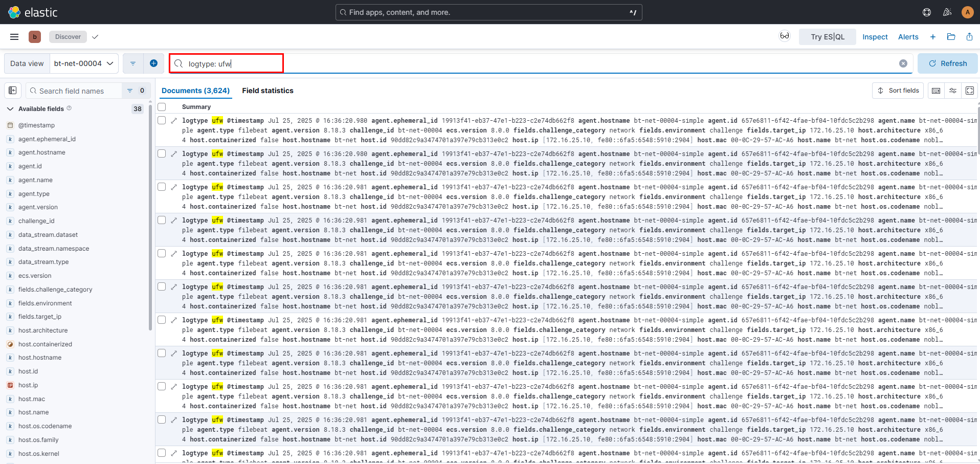Collapse the Available fields section

(10, 109)
